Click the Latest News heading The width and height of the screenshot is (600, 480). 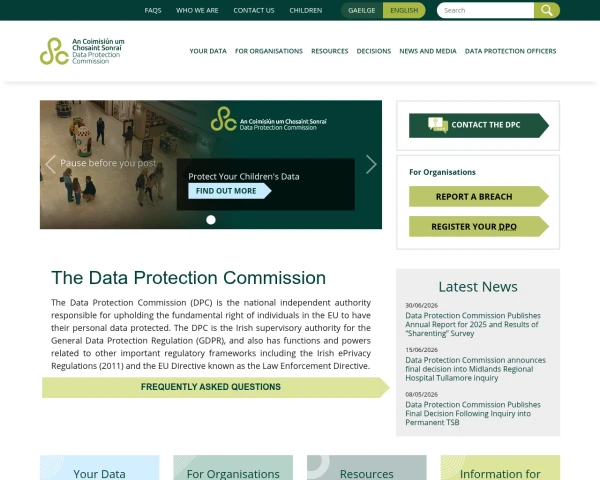(x=478, y=287)
